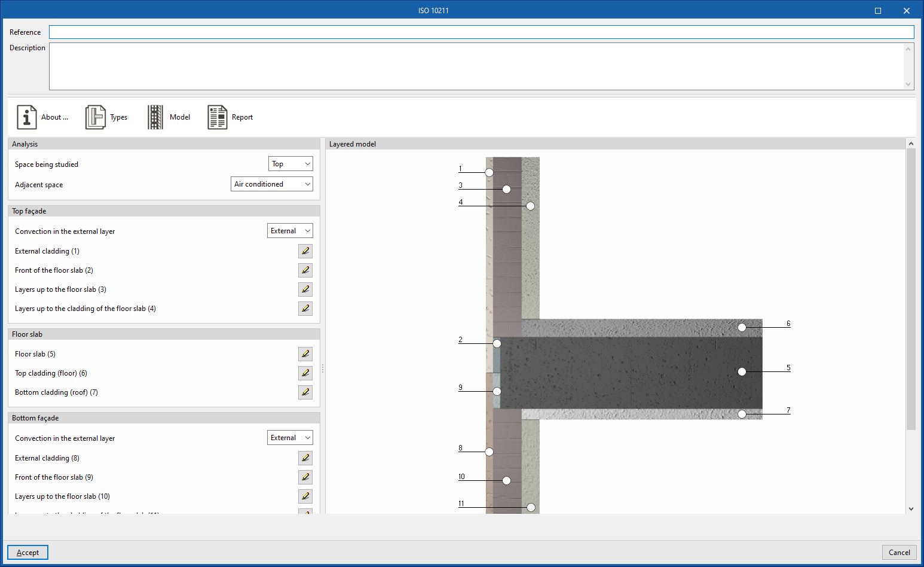Select marker 1 in the layered model
924x567 pixels.
(x=489, y=172)
